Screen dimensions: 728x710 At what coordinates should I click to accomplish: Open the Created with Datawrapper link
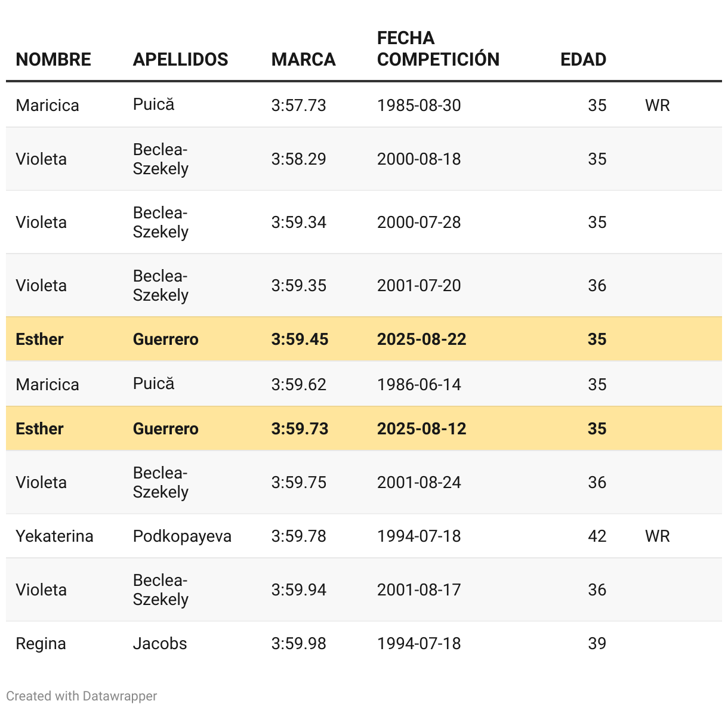pyautogui.click(x=82, y=696)
